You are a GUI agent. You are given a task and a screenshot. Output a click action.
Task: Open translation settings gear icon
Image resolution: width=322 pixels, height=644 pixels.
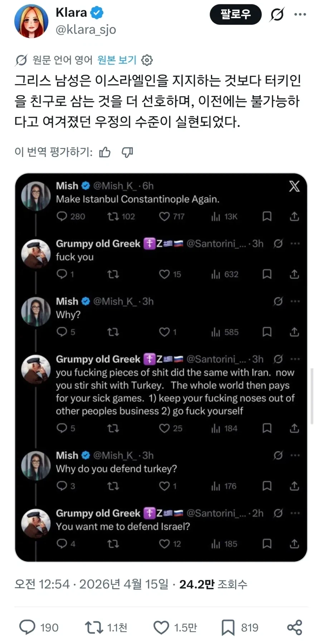coord(147,60)
